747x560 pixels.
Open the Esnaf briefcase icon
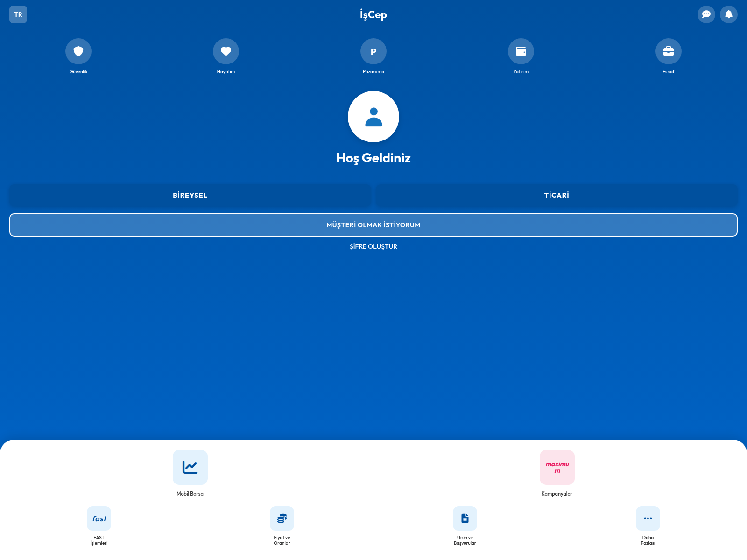click(x=669, y=51)
